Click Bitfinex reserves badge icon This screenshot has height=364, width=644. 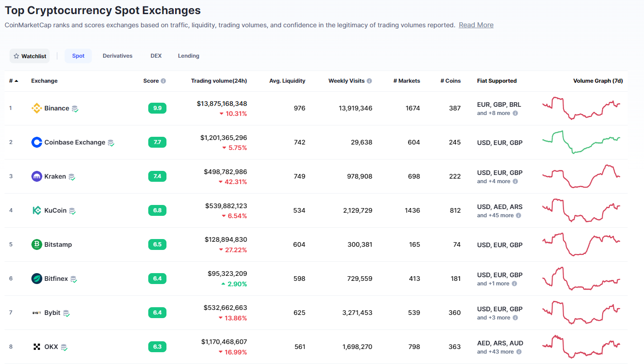pyautogui.click(x=74, y=279)
